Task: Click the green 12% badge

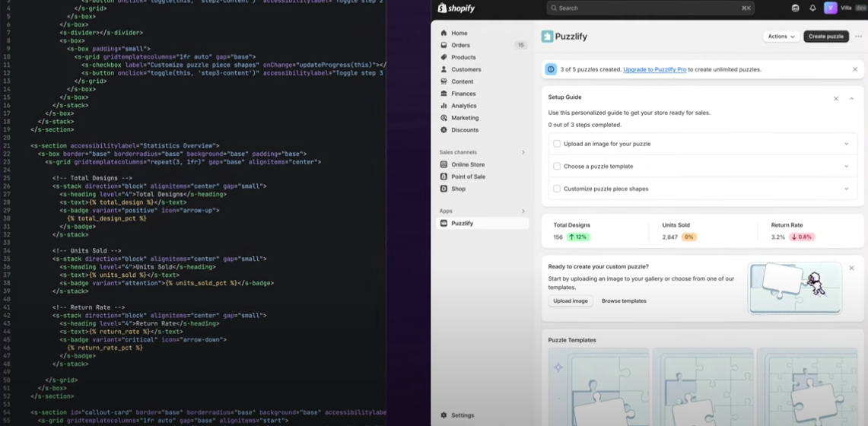Action: tap(577, 237)
